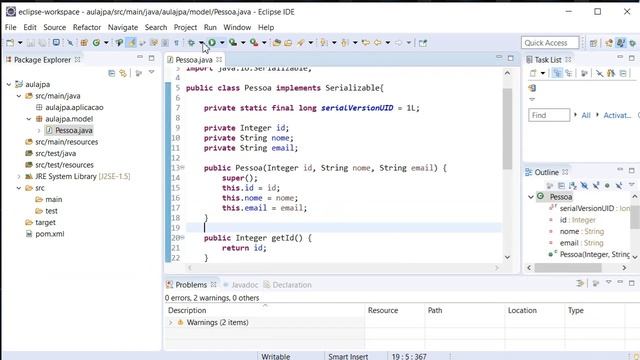The width and height of the screenshot is (640, 360).
Task: Select the aulajpa.aplicacao package
Action: [x=74, y=107]
